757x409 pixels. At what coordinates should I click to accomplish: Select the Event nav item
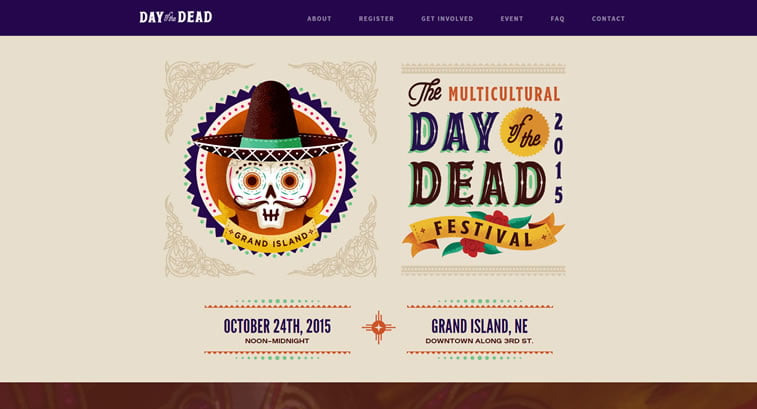click(x=512, y=19)
